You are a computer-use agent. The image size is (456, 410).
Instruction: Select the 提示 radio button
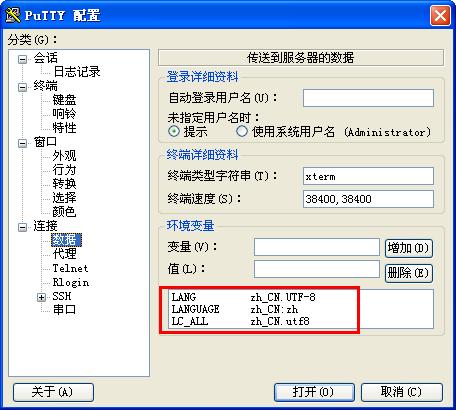click(x=174, y=131)
